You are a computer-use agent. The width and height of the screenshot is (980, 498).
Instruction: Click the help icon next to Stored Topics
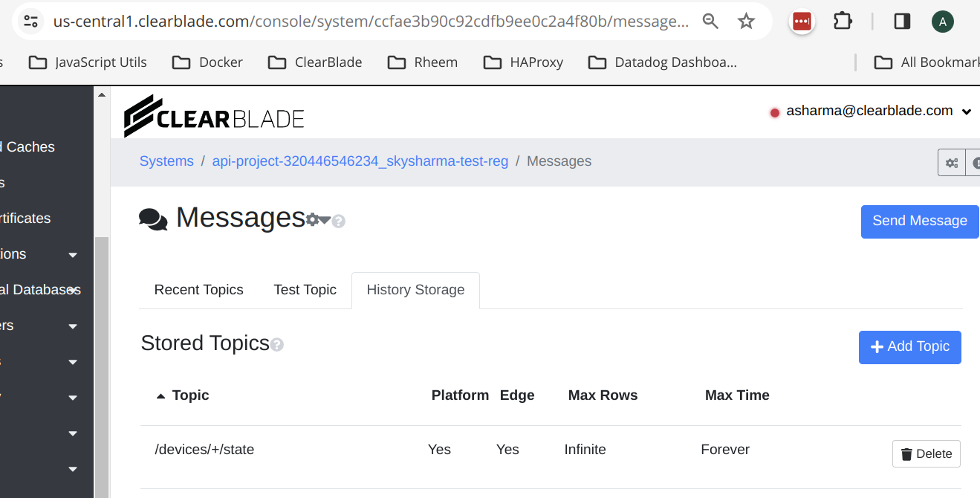click(277, 345)
